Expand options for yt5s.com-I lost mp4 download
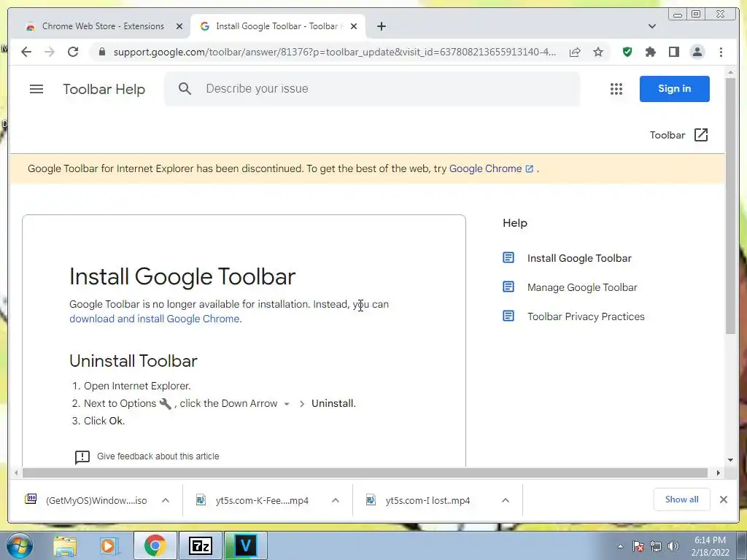 506,500
